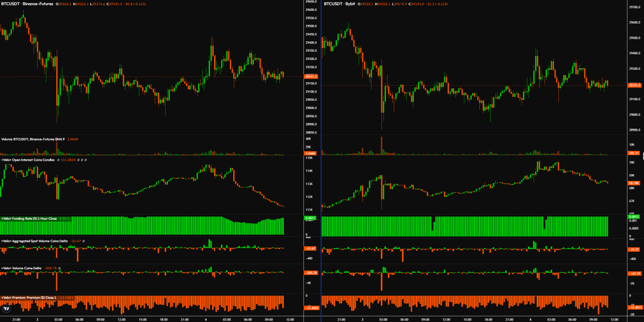Viewport: 644px width, 322px height.
Task: Click 29700.0 on the Bybit price scale
Action: (x=635, y=7)
